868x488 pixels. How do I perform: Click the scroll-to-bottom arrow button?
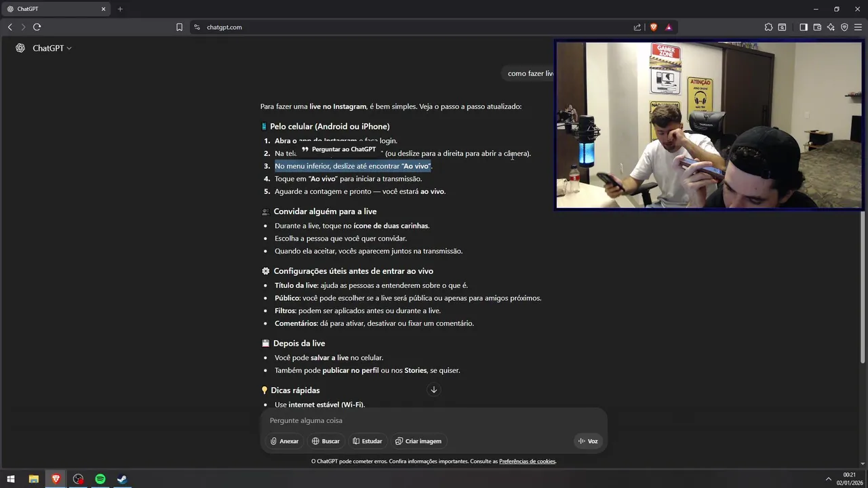(434, 390)
